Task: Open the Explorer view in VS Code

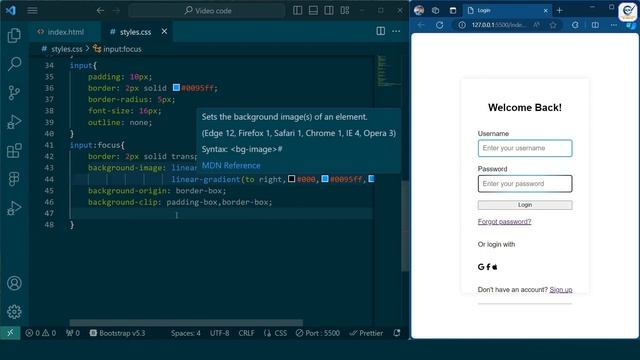Action: tap(14, 36)
